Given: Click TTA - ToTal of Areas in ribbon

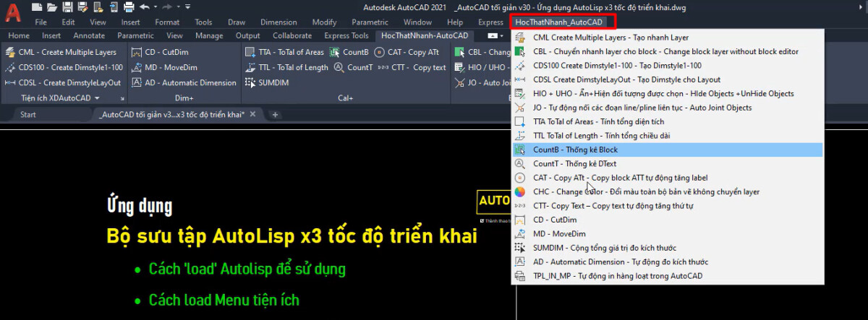Looking at the screenshot, I should [x=284, y=52].
